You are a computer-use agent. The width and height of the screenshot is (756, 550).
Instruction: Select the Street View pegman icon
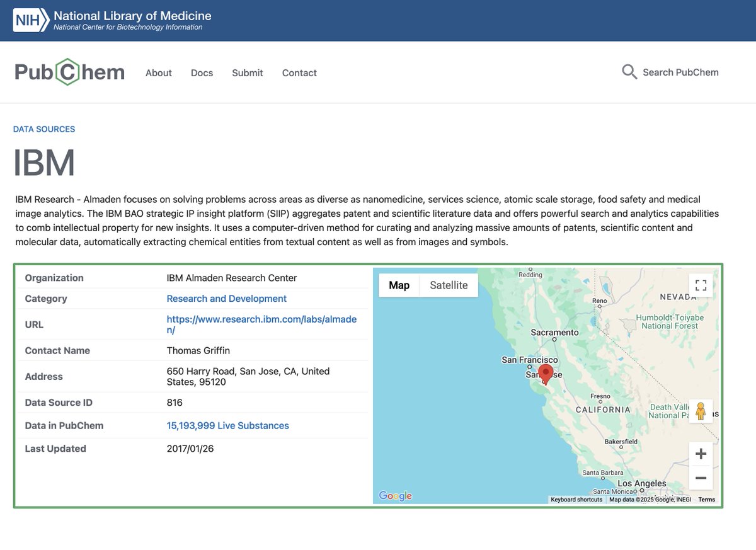click(701, 411)
